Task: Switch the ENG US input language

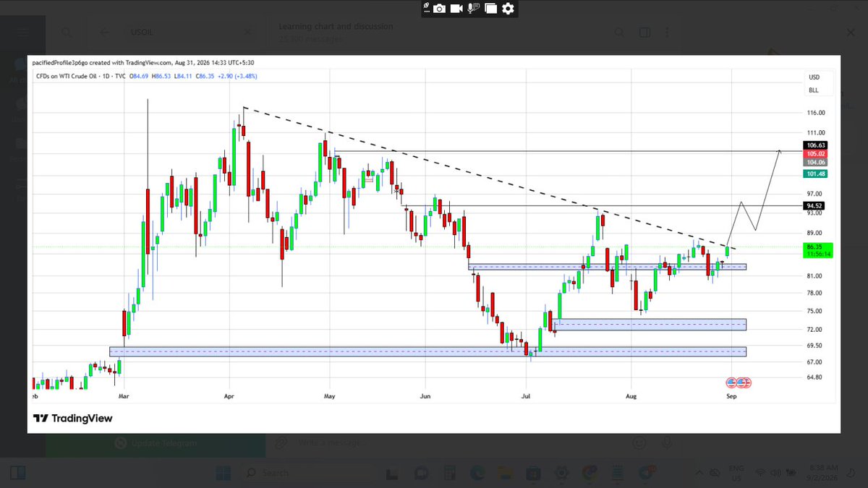Action: 736,474
